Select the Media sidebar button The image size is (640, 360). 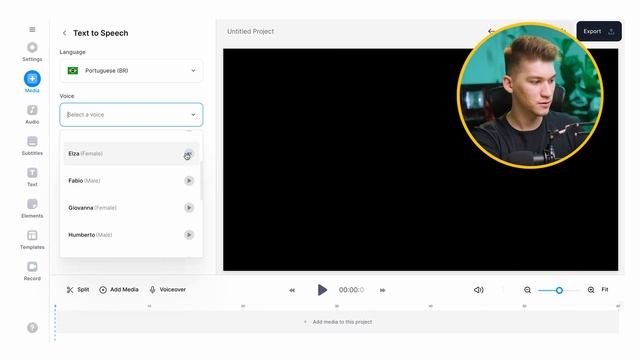[x=32, y=82]
